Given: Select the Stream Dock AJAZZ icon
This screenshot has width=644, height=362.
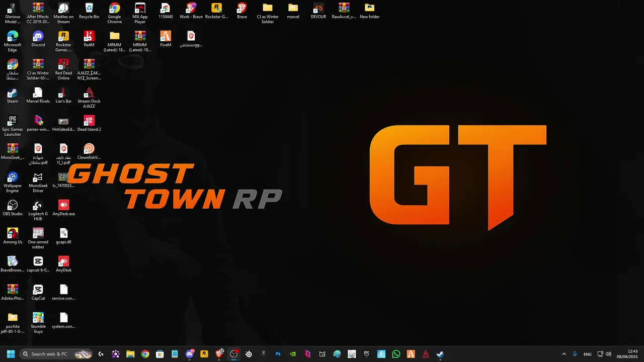Looking at the screenshot, I should 89,98.
